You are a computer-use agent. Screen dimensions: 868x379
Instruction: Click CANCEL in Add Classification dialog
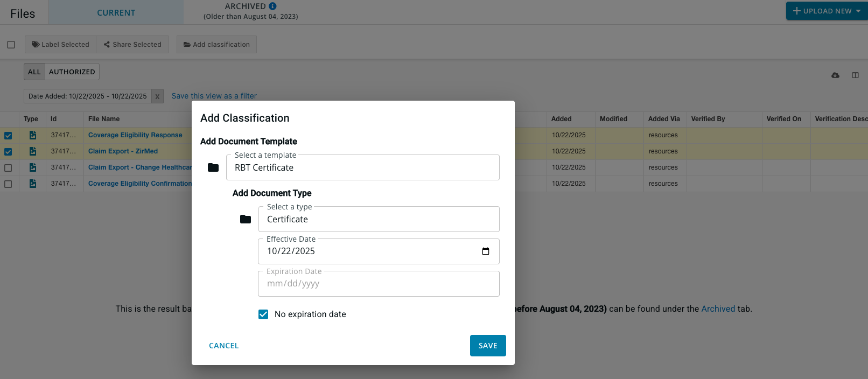click(224, 346)
